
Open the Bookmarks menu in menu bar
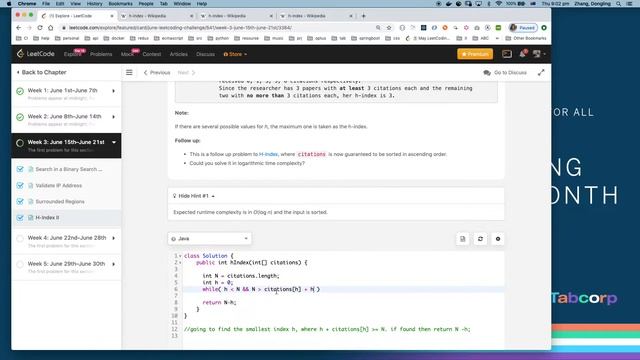pos(120,4)
